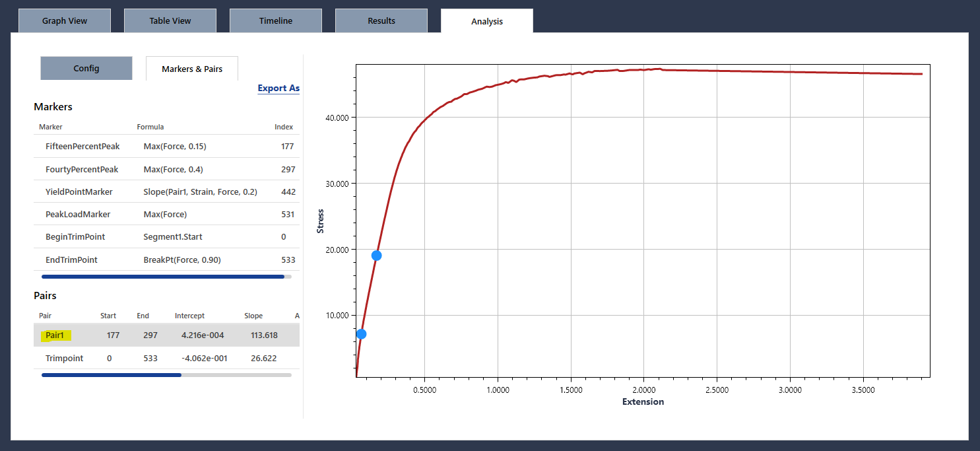Switch to the Graph View tab

[65, 20]
